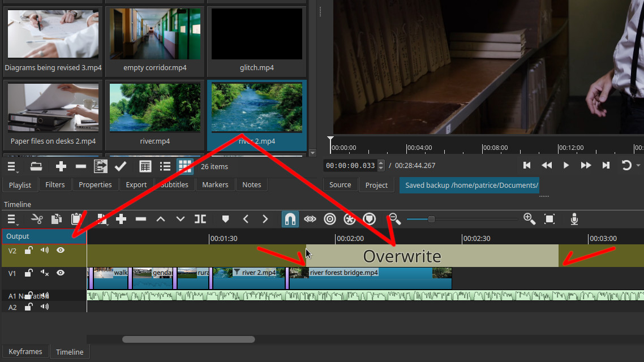Open the Keyframes tab

25,352
